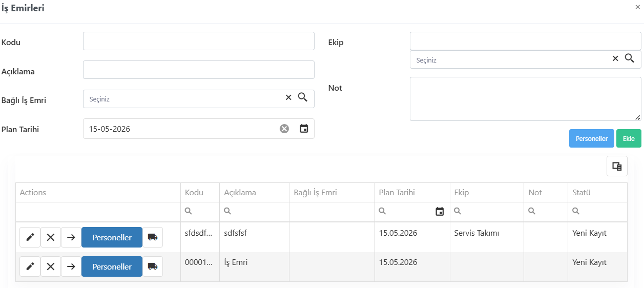Edit the İş Emri row with pencil icon
The image size is (644, 288).
tap(30, 266)
